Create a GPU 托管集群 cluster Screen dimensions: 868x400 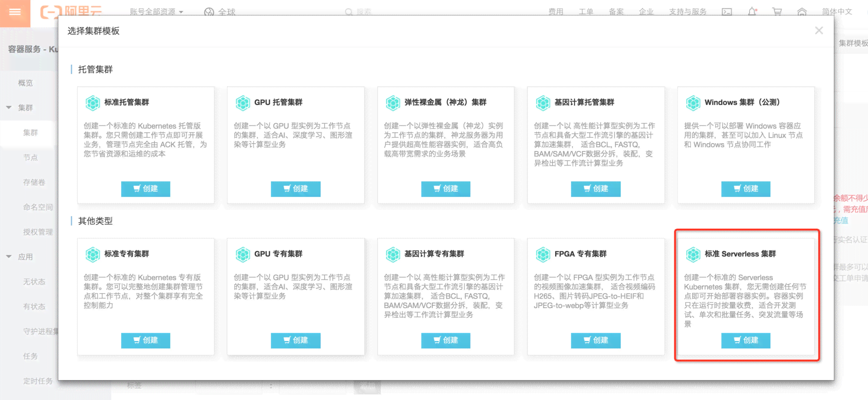[296, 189]
